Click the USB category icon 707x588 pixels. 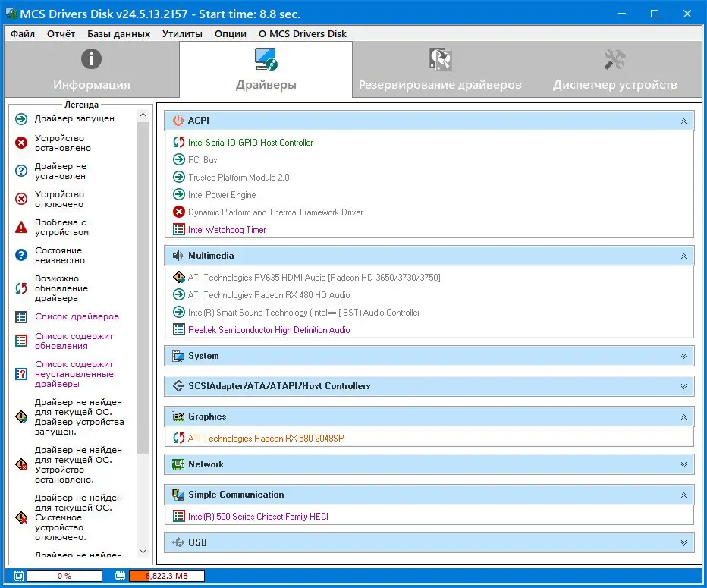click(x=178, y=542)
